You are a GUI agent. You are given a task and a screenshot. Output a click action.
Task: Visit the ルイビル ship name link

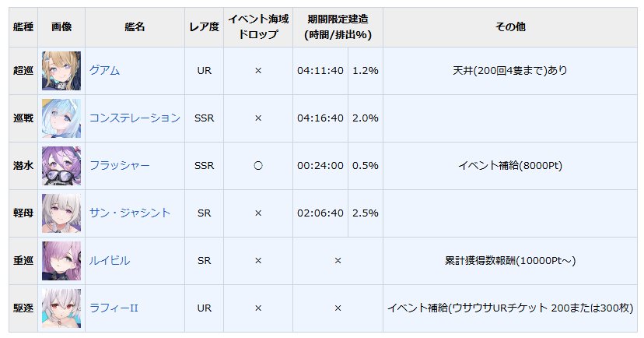point(110,261)
